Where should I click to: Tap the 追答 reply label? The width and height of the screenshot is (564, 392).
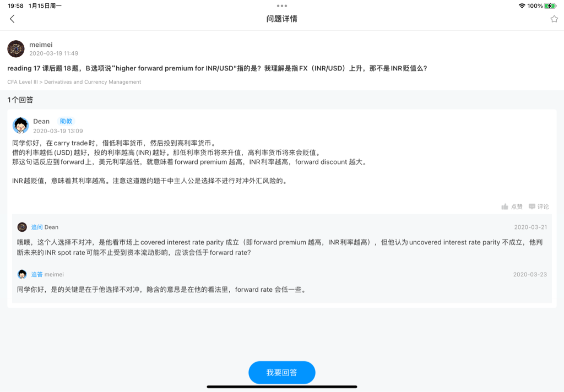[x=37, y=274]
